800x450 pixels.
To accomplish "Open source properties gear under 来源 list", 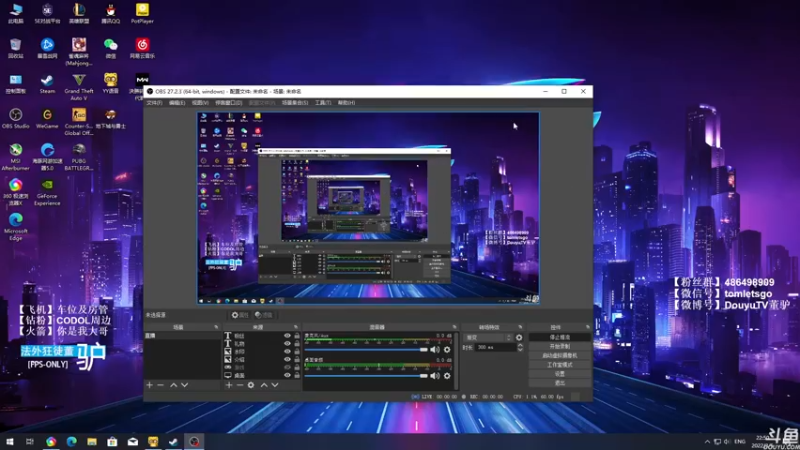I will [x=251, y=385].
